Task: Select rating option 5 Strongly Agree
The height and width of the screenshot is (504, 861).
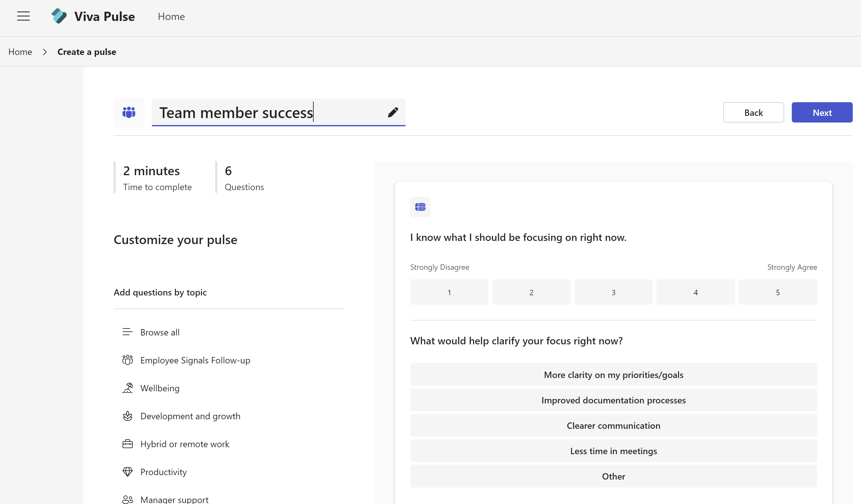Action: (x=778, y=292)
